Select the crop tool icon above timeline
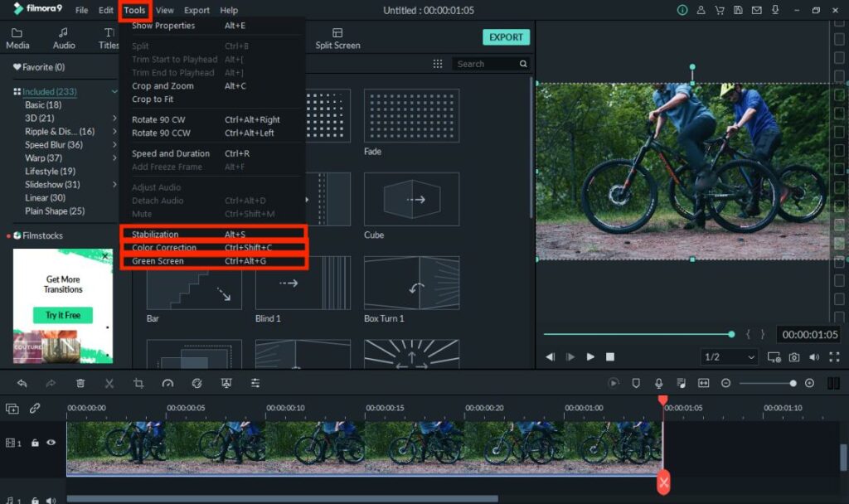Viewport: 849px width, 504px height. tap(138, 383)
